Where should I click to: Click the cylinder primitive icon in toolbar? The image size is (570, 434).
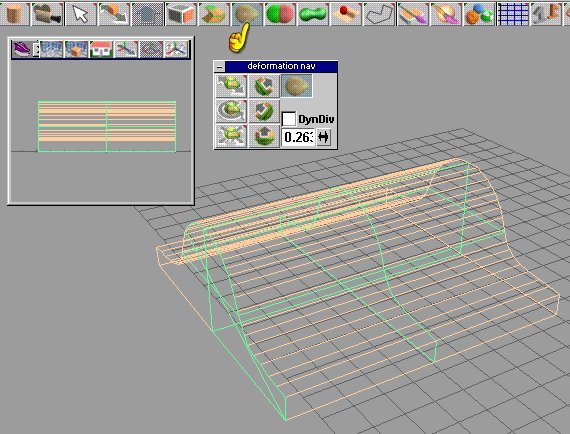pyautogui.click(x=14, y=14)
